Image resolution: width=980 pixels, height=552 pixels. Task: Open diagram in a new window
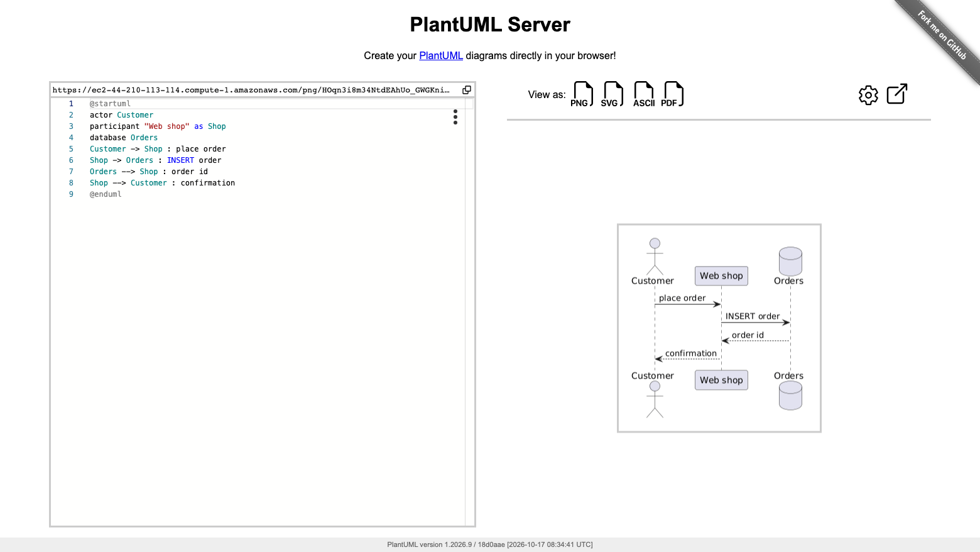(897, 94)
